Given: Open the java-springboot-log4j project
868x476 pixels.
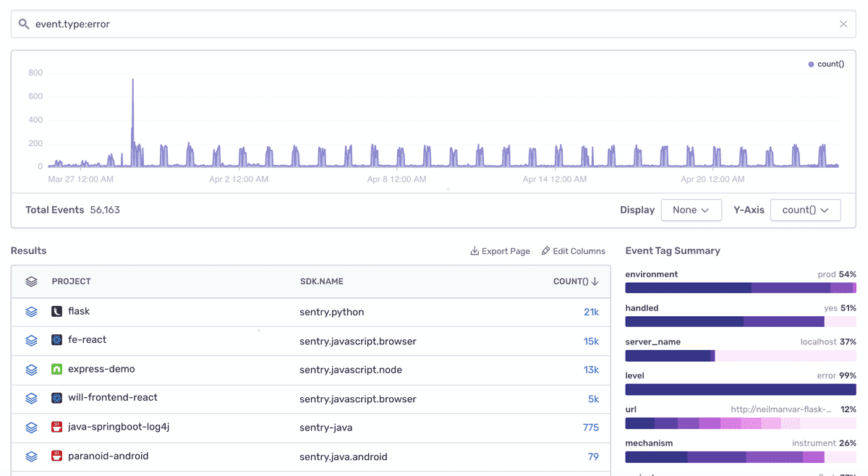Looking at the screenshot, I should (119, 427).
